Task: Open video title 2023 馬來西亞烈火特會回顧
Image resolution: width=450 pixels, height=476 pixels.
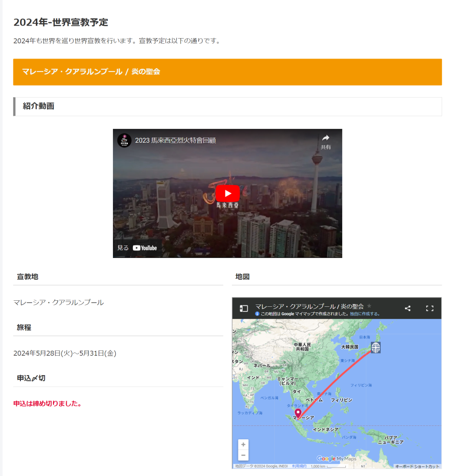Action: pyautogui.click(x=175, y=140)
